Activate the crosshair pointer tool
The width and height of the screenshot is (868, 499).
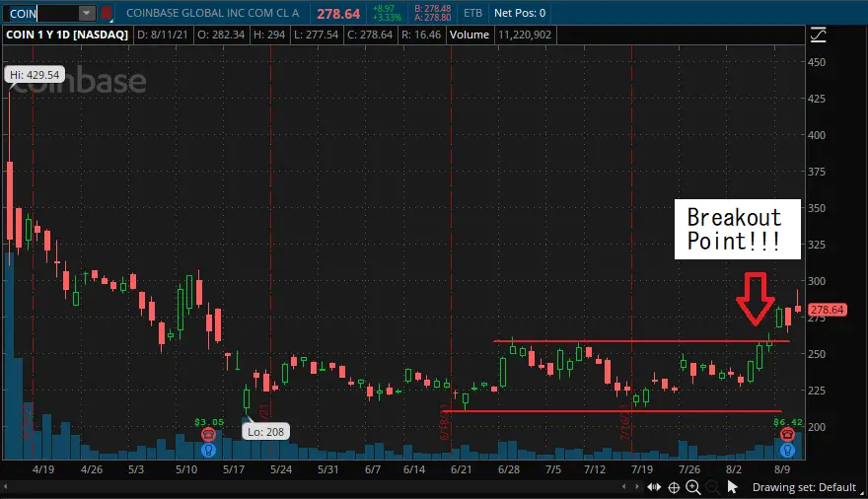674,487
